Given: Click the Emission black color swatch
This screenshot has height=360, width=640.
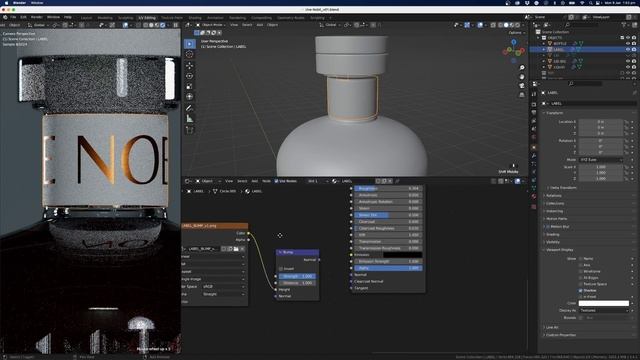Looking at the screenshot, I should click(x=402, y=255).
